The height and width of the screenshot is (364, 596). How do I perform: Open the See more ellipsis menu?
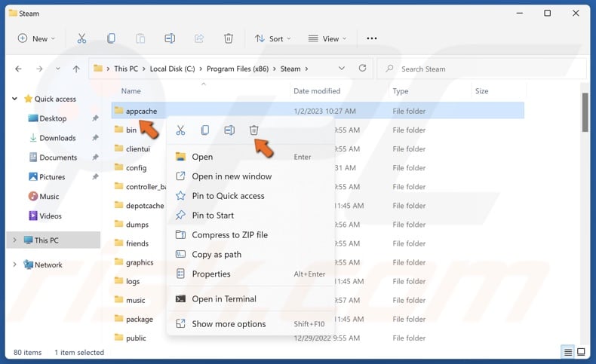(x=372, y=38)
